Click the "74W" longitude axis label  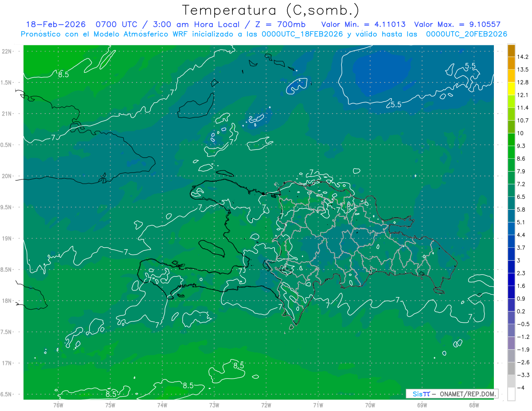point(162,405)
